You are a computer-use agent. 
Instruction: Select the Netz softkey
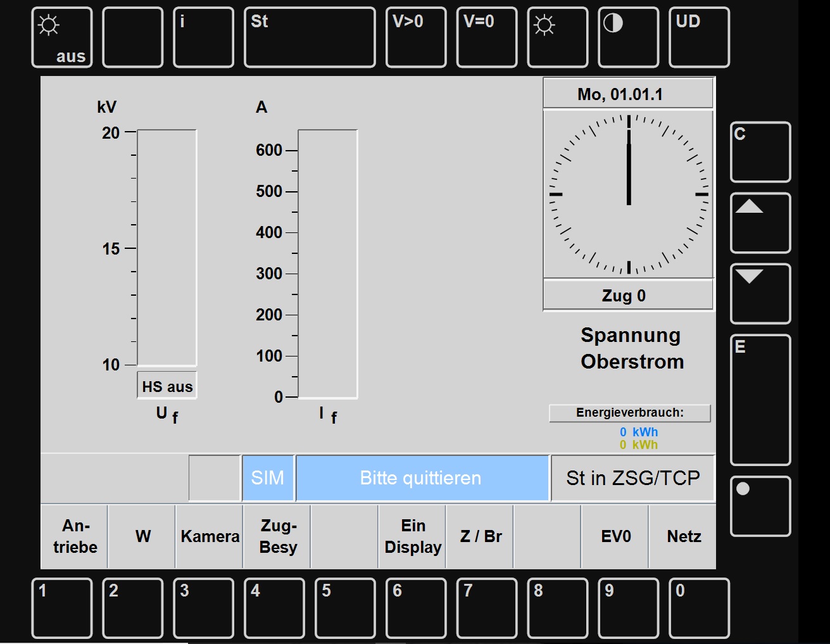pos(683,536)
